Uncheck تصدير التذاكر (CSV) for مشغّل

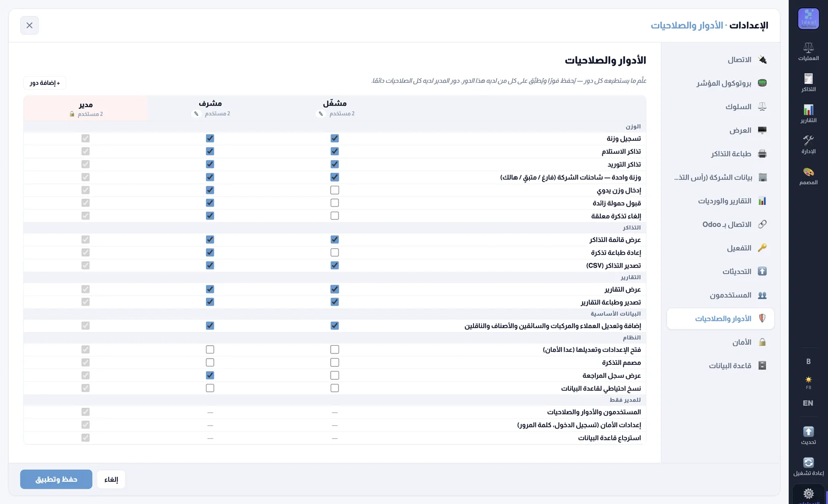click(x=335, y=265)
